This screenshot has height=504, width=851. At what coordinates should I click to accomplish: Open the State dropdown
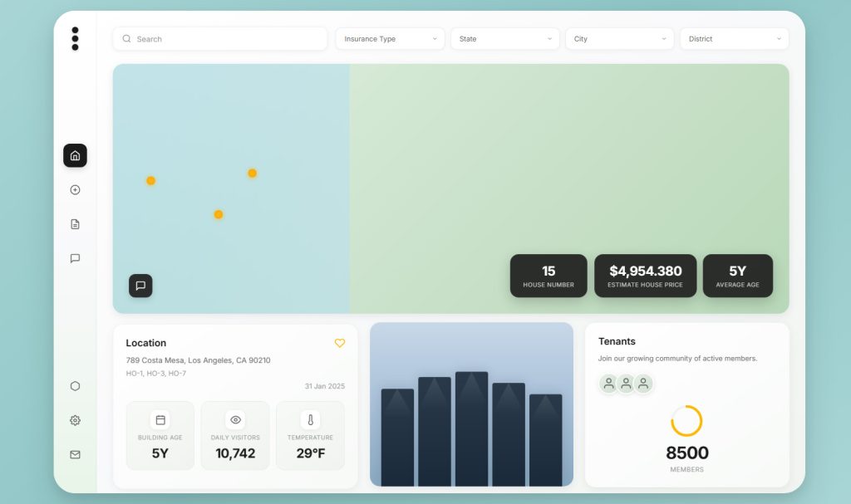(504, 39)
